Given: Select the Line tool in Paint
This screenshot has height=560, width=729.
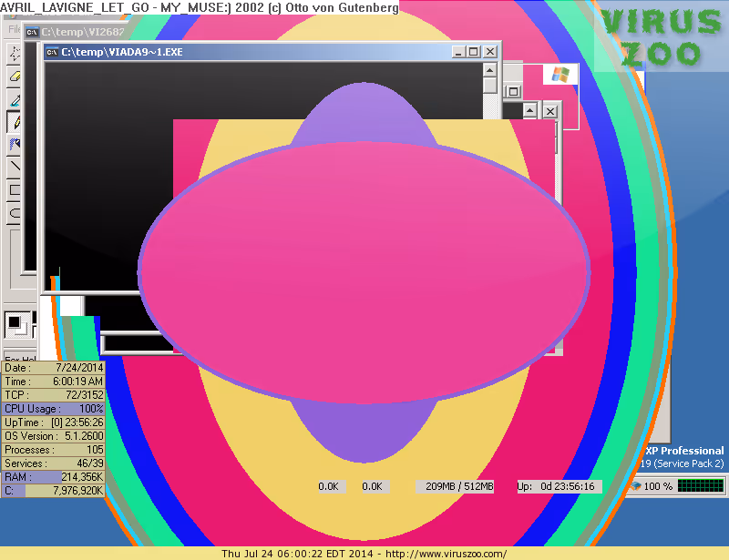Looking at the screenshot, I should click(x=15, y=167).
